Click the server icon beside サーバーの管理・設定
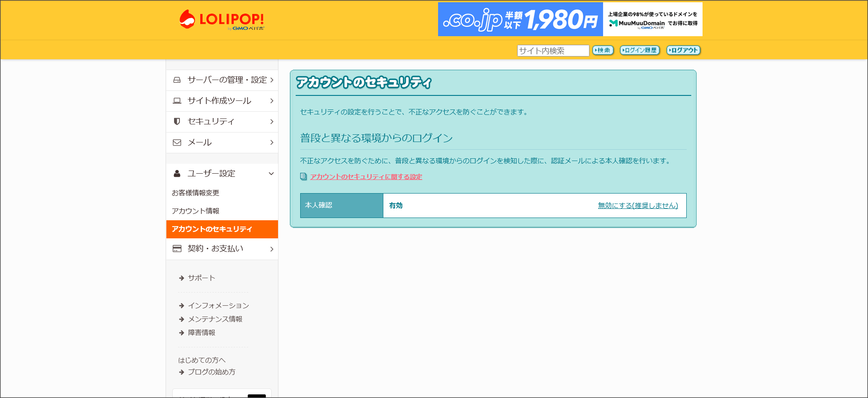 (177, 80)
